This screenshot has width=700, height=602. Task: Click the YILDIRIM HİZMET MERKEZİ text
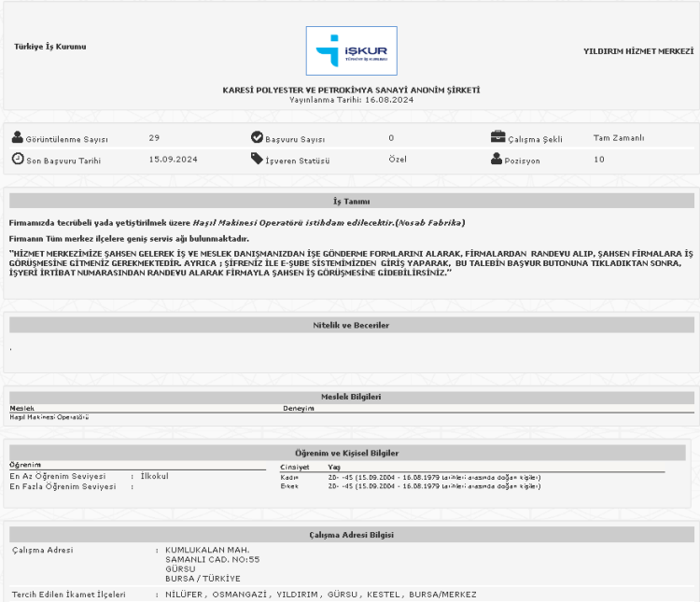[639, 50]
